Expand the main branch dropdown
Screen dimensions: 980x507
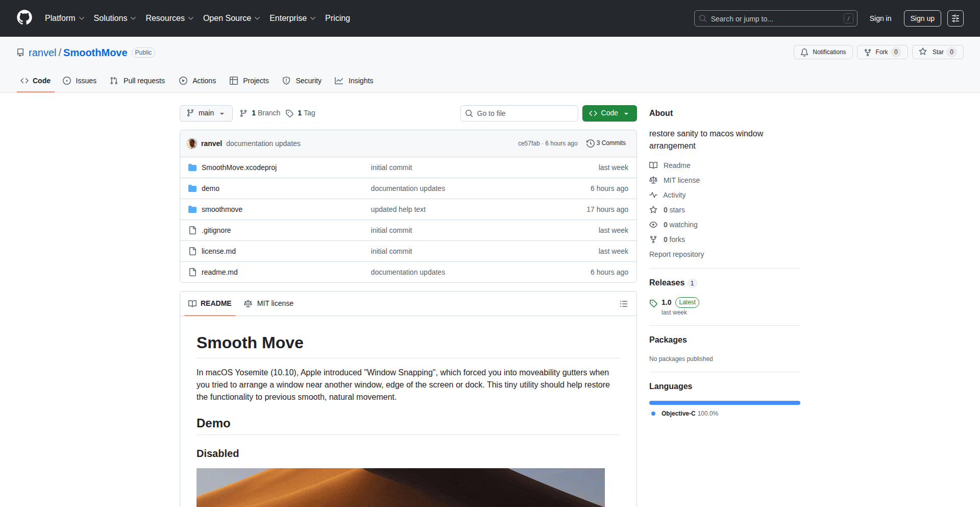point(206,113)
